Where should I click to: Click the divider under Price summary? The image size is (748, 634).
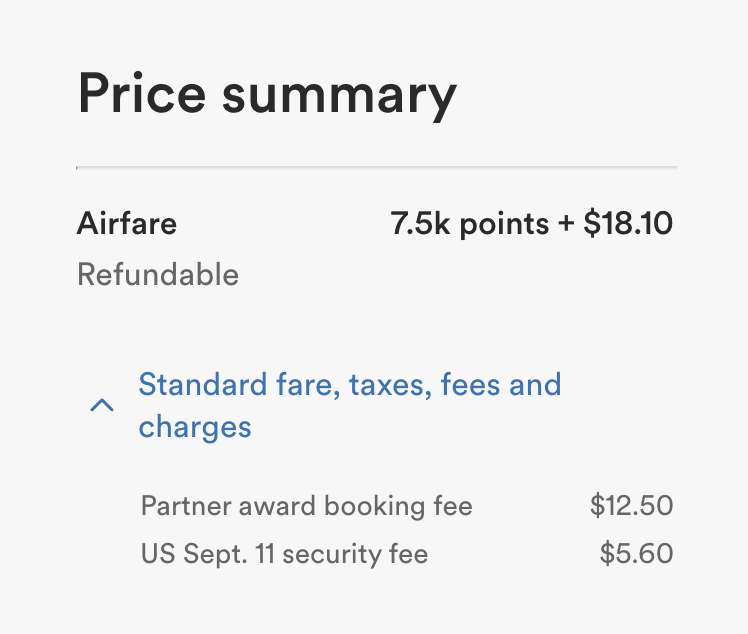[376, 167]
